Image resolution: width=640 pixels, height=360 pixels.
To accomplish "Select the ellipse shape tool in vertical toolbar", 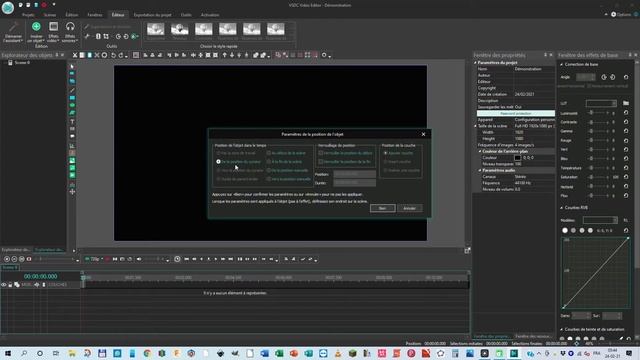I will tap(72, 105).
